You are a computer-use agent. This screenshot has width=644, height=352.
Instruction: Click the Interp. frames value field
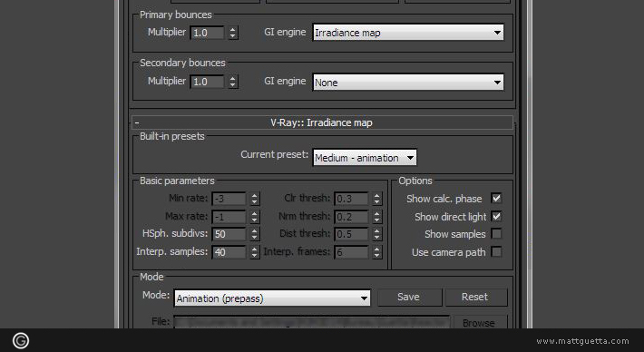coord(351,252)
